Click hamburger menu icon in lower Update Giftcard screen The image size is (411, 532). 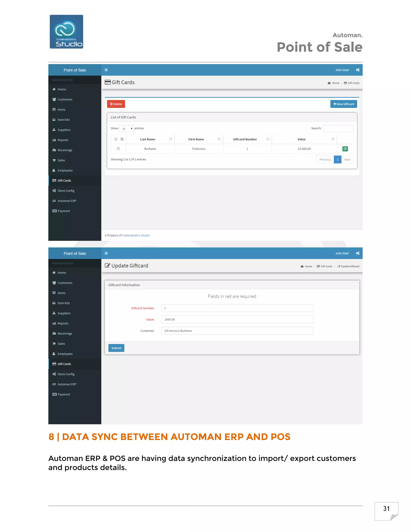106,253
